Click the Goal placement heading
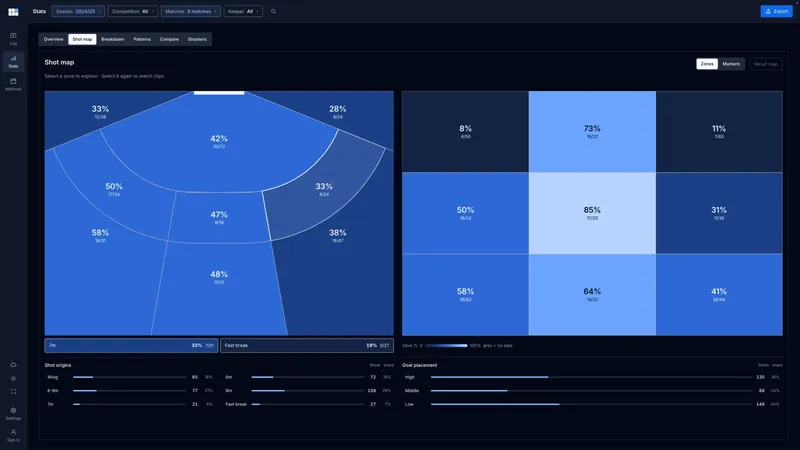Screen dimensions: 800x450 419,365
